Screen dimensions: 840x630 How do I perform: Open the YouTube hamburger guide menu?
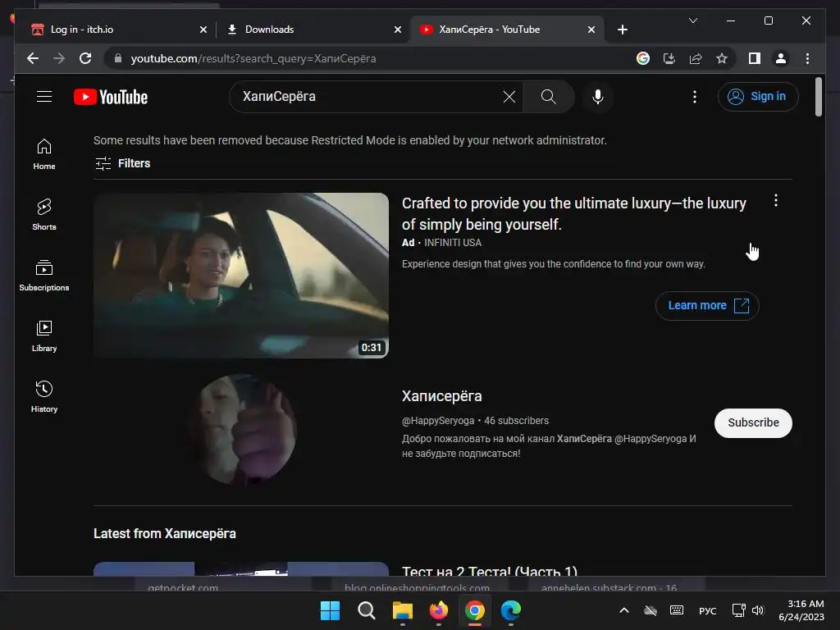[x=44, y=97]
